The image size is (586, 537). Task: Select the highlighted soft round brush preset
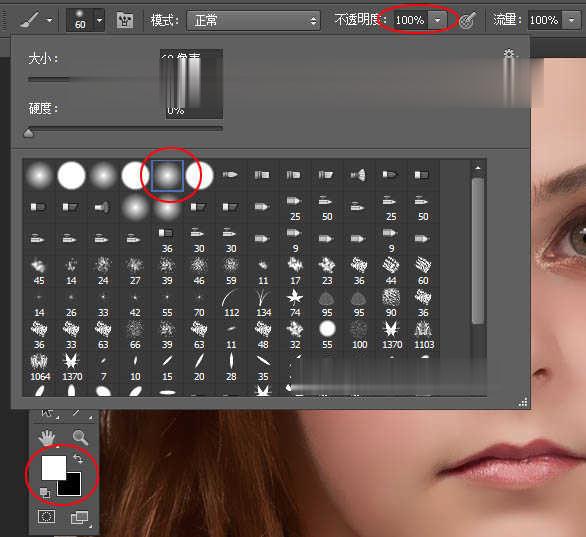[x=167, y=175]
